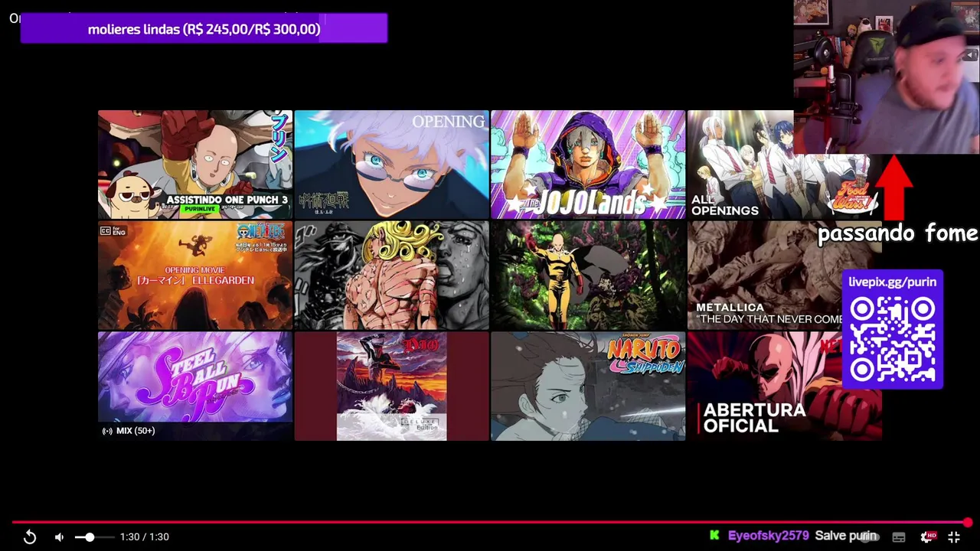This screenshot has height=551, width=980.
Task: Toggle the autoplay switch
Action: (x=871, y=537)
